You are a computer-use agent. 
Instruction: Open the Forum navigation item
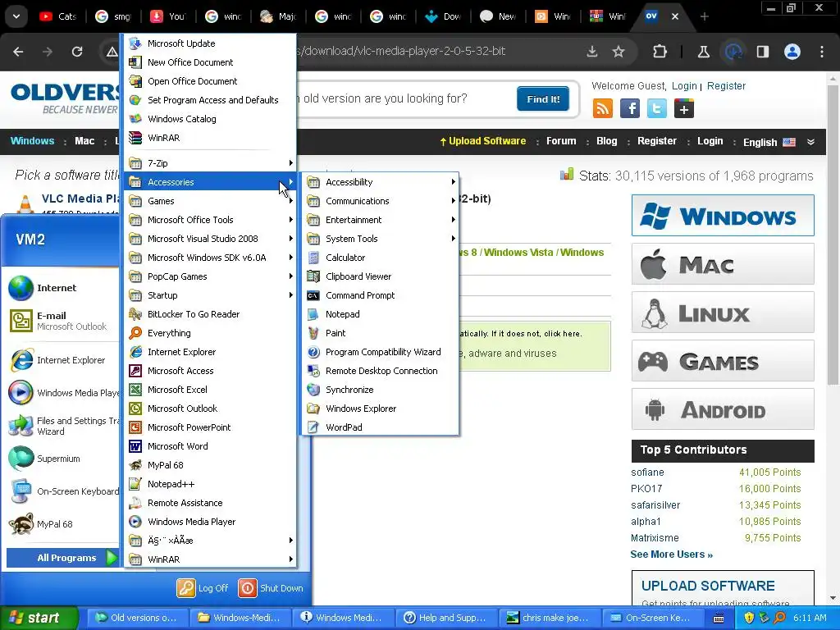[x=561, y=141]
